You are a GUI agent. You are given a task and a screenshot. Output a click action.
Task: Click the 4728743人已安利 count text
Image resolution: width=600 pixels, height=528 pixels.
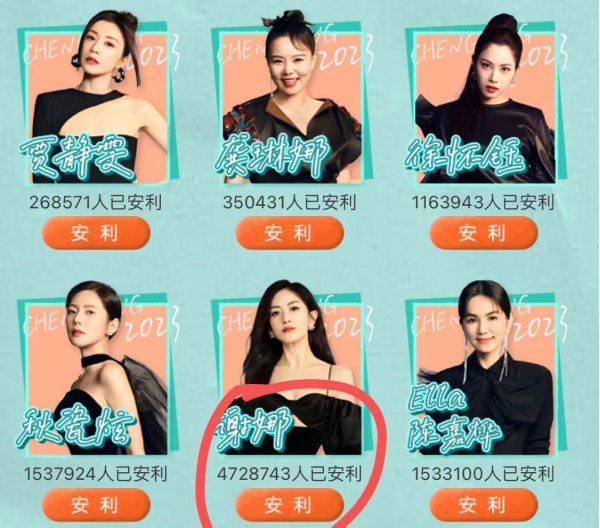[x=290, y=474]
